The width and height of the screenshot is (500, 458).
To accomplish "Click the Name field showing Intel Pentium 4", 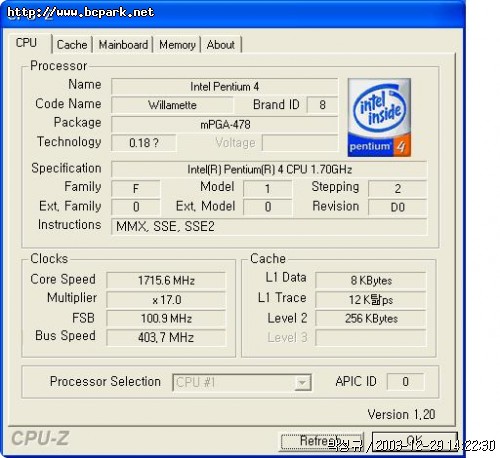I will [224, 87].
